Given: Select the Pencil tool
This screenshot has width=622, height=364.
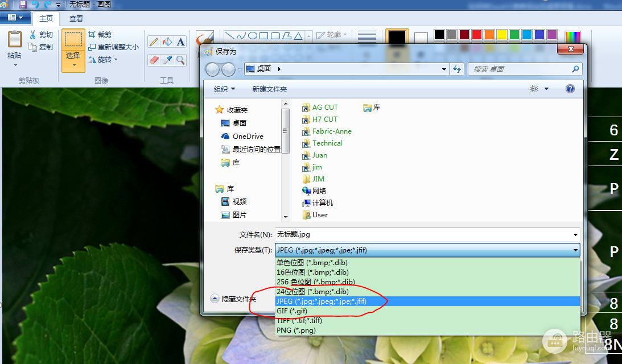Looking at the screenshot, I should (x=154, y=42).
